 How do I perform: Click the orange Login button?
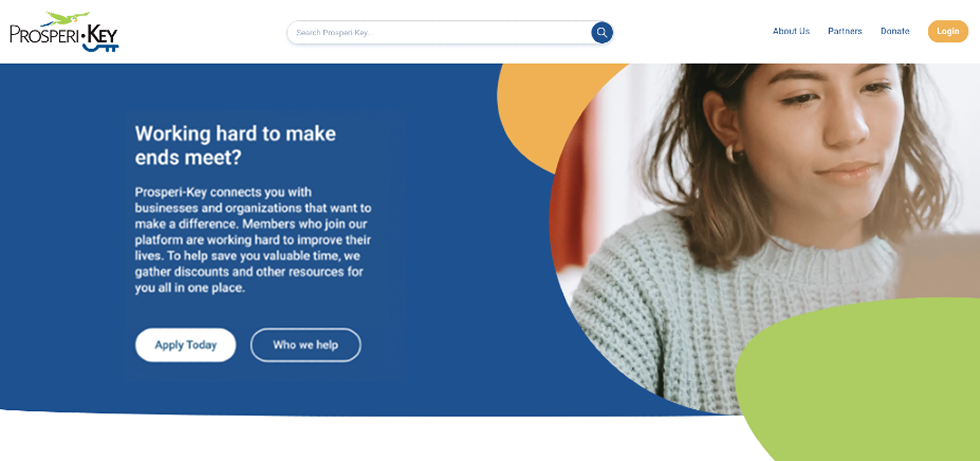(x=948, y=31)
